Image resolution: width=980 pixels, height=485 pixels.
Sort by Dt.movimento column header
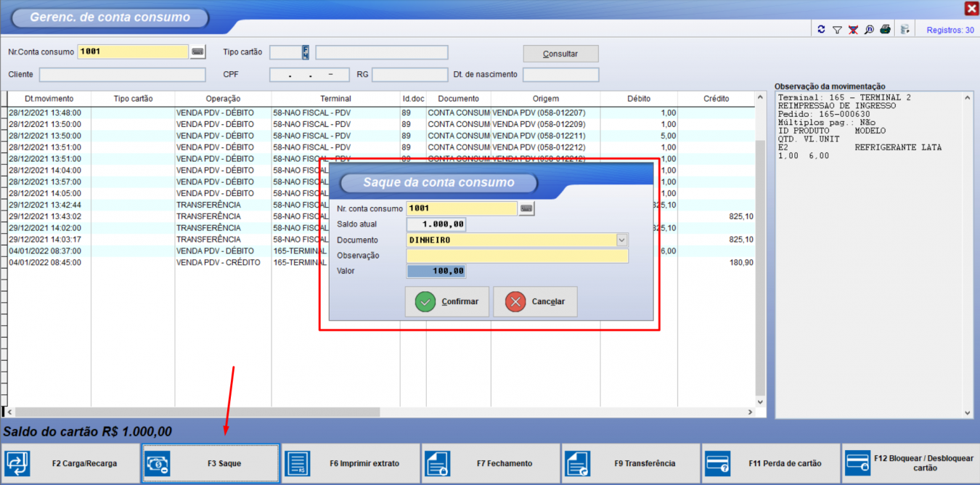coord(49,99)
